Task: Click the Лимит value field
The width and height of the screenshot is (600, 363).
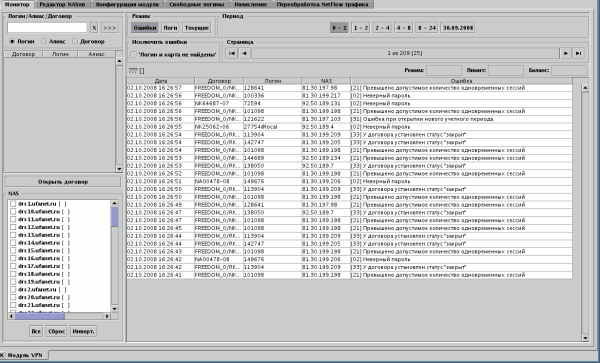Action: (x=506, y=70)
